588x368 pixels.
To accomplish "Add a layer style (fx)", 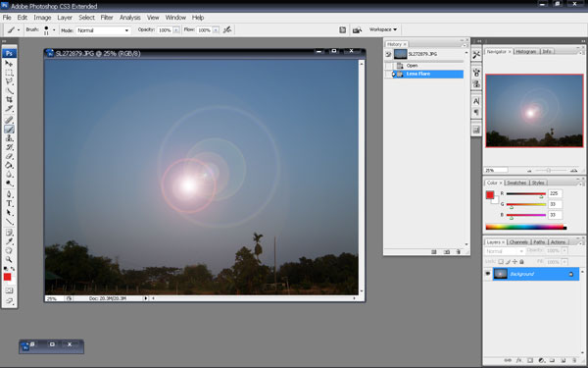I will [x=518, y=360].
